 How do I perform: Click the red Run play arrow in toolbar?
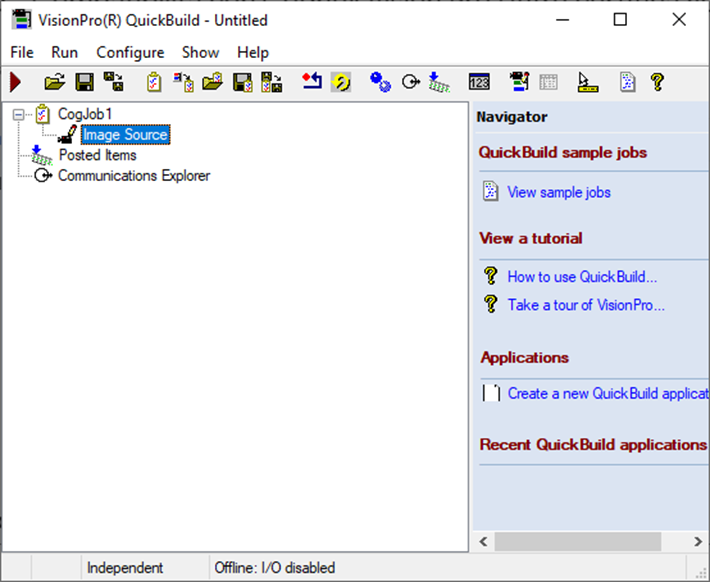(16, 82)
